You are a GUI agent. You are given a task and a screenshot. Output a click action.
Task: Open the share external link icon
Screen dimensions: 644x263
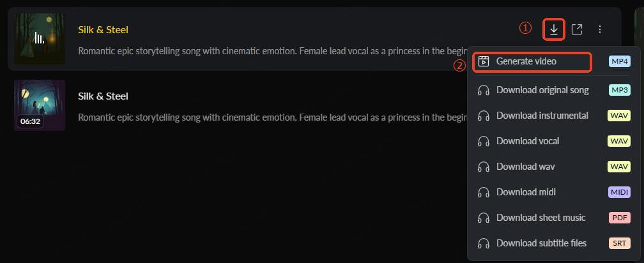(577, 29)
